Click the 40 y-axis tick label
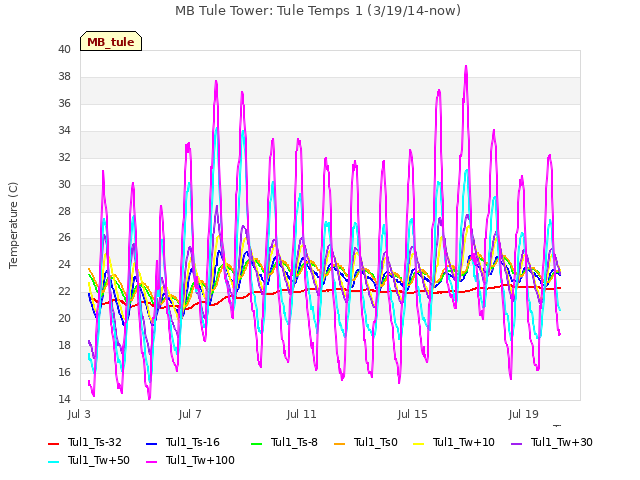640x480 pixels. click(x=64, y=49)
